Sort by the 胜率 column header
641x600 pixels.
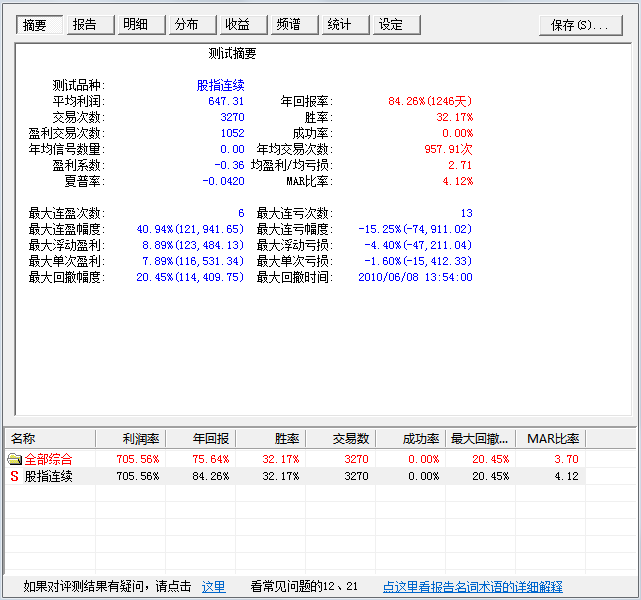[271, 439]
